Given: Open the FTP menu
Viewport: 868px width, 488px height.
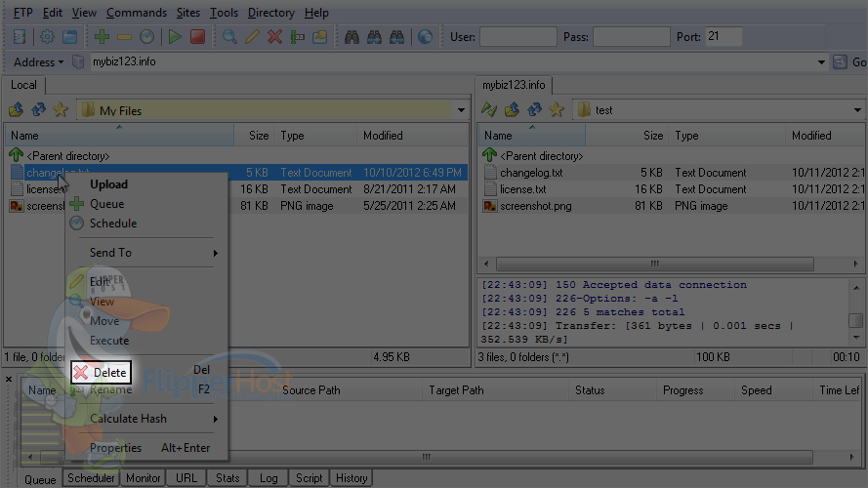Looking at the screenshot, I should coord(23,13).
